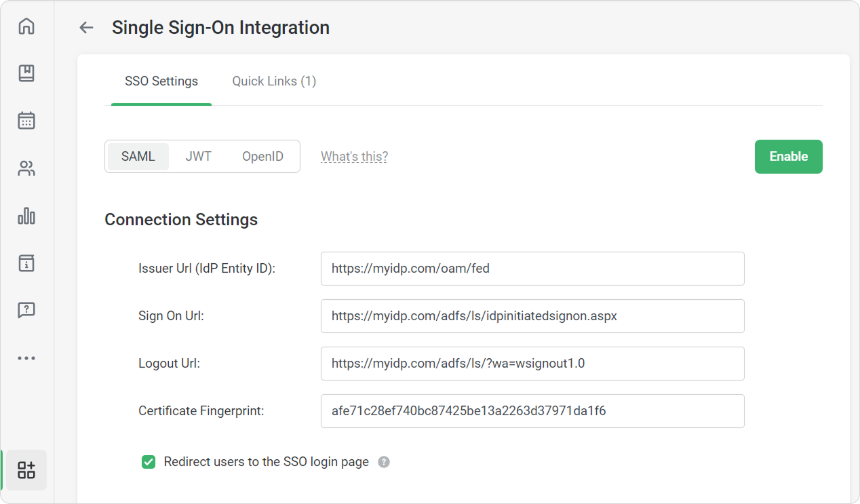Click help icon next to redirect option
860x504 pixels.
point(384,463)
